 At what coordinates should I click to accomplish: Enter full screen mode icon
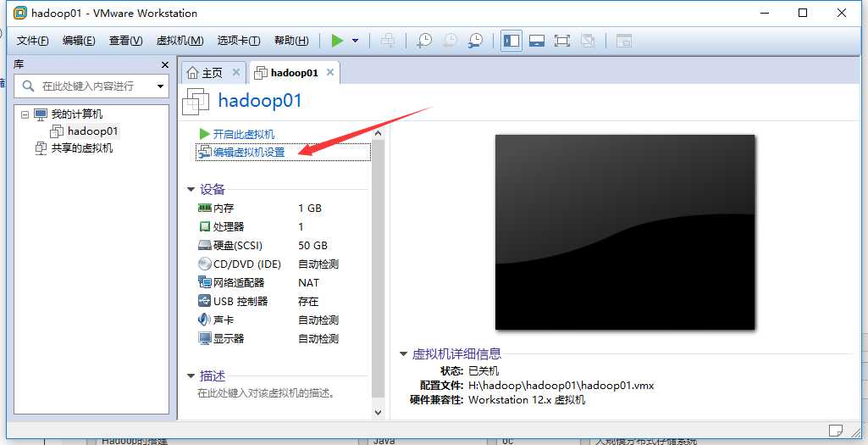(562, 41)
